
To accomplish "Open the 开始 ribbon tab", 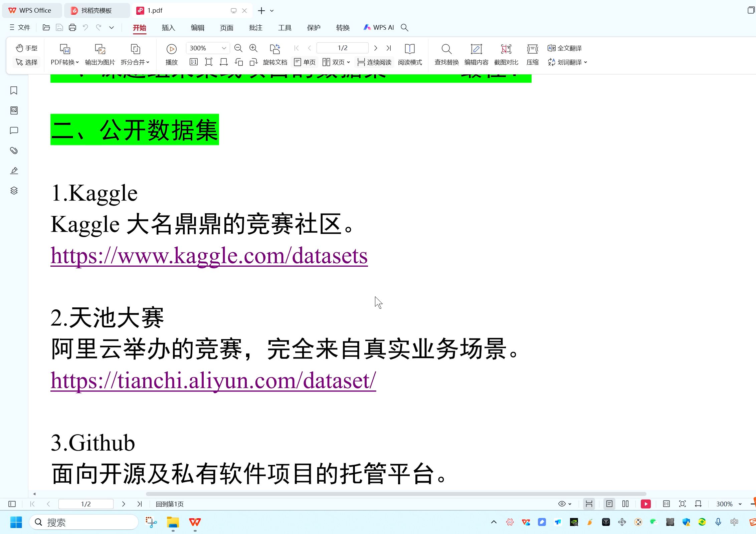I will (x=140, y=28).
